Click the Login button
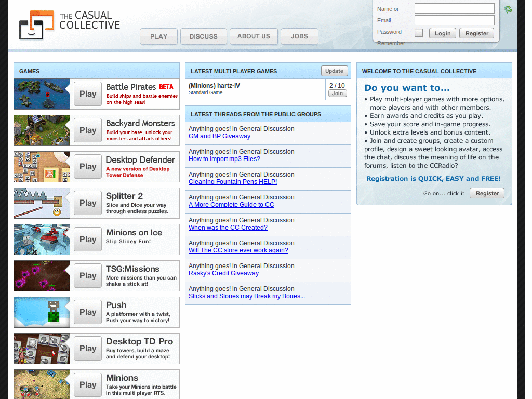The width and height of the screenshot is (532, 399). (443, 33)
